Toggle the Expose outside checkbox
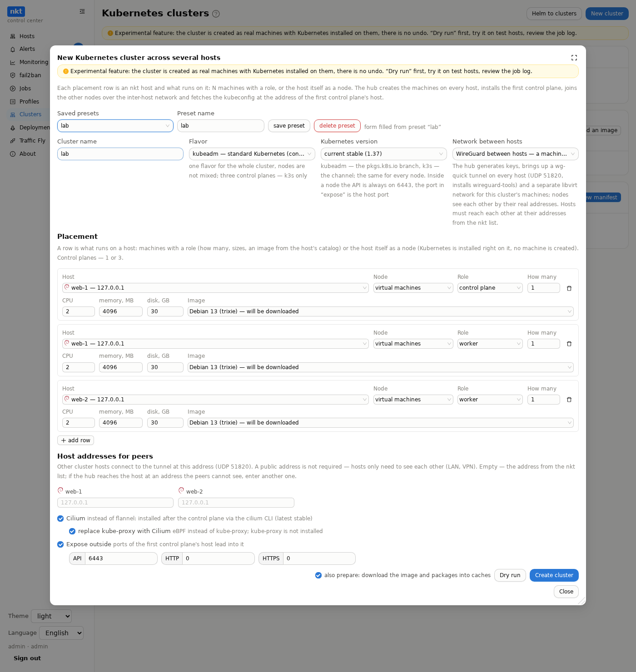 60,544
